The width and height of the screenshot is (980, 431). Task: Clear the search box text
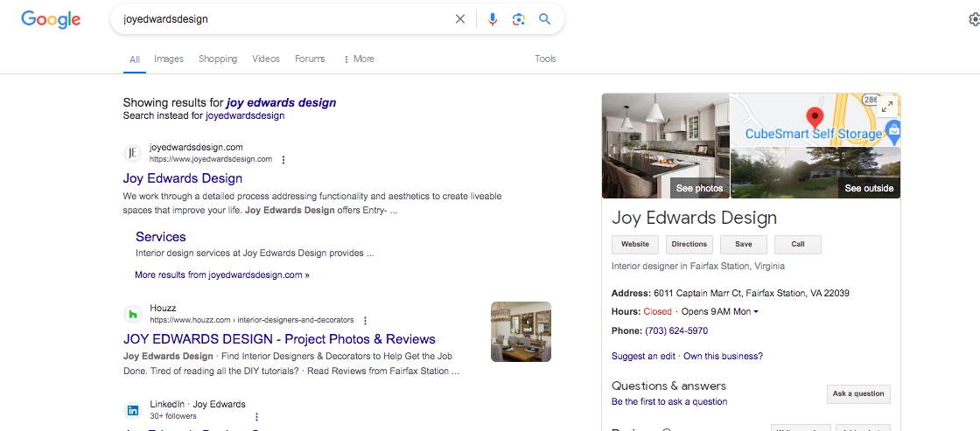point(460,19)
